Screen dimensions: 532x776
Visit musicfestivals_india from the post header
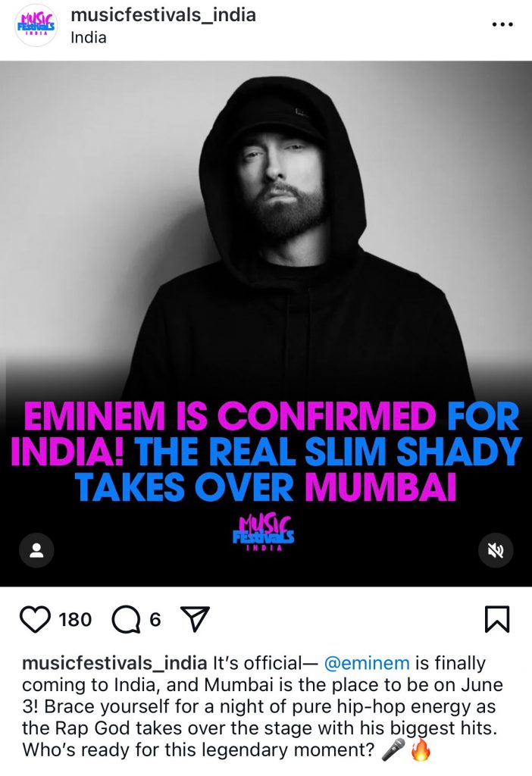(163, 15)
